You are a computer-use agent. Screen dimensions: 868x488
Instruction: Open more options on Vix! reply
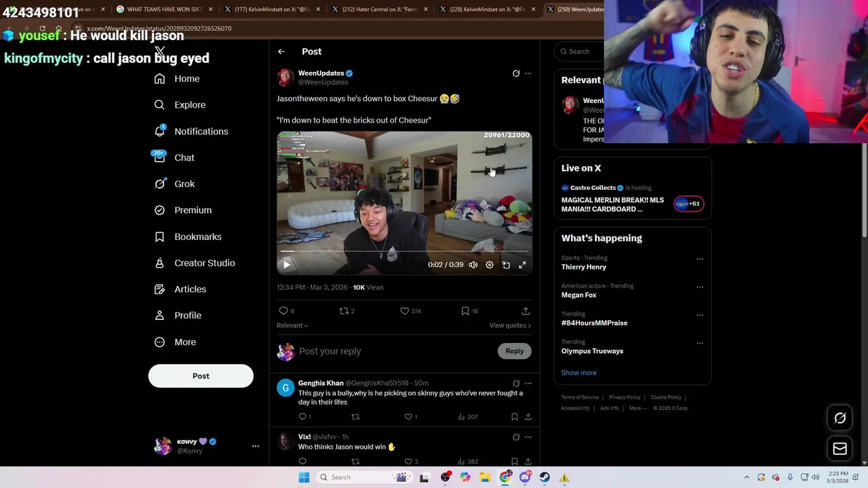tap(528, 437)
